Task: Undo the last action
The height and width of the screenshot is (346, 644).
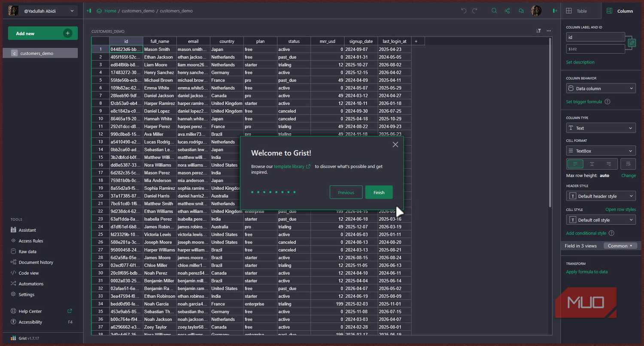Action: [x=464, y=11]
